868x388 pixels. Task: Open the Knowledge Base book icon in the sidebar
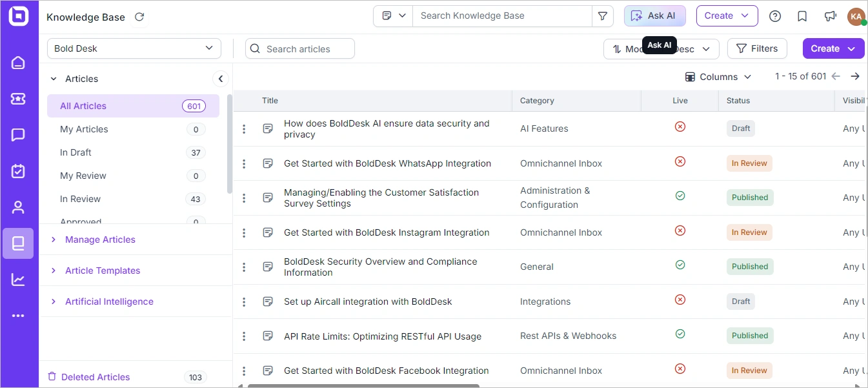[x=18, y=243]
